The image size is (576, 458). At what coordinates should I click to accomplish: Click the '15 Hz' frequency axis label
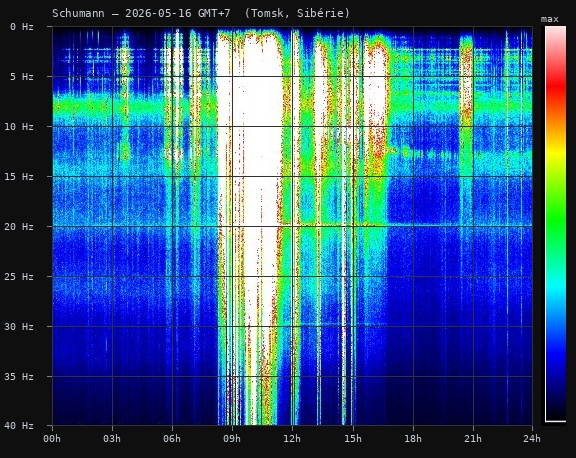pyautogui.click(x=19, y=177)
